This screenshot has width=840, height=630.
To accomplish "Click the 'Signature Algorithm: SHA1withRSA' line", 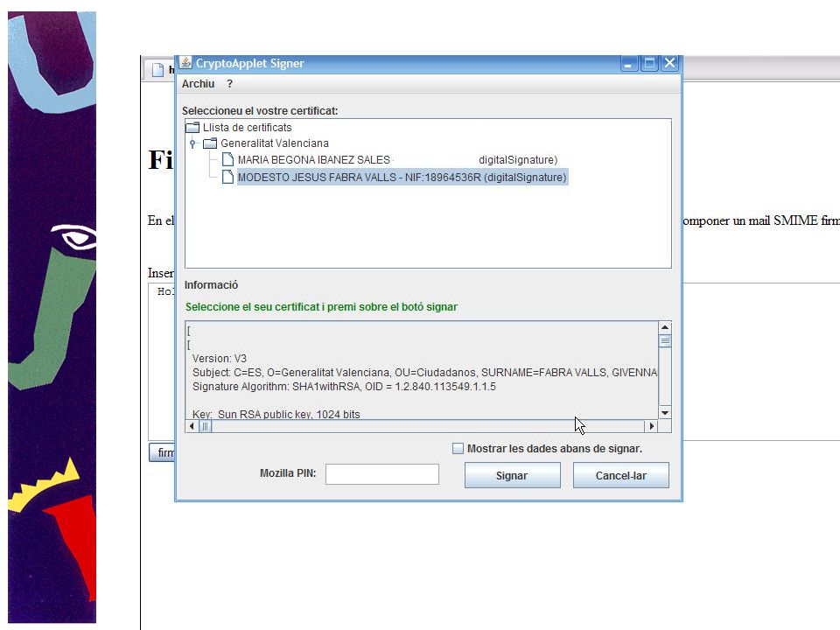I will point(344,386).
